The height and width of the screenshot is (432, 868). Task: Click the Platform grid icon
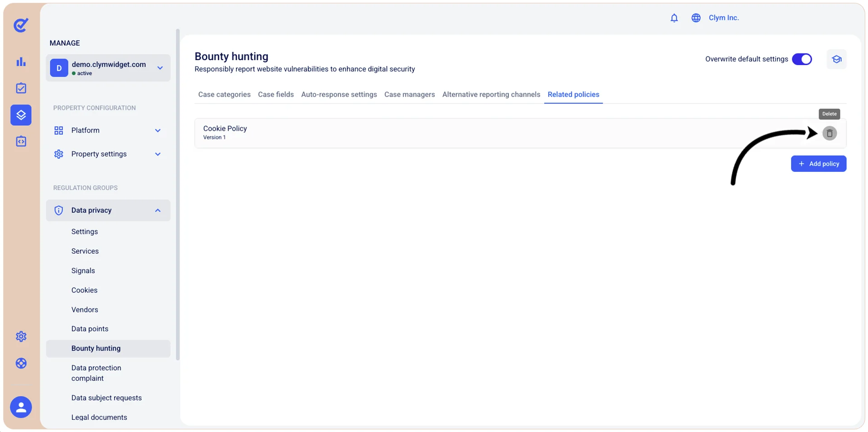click(58, 131)
